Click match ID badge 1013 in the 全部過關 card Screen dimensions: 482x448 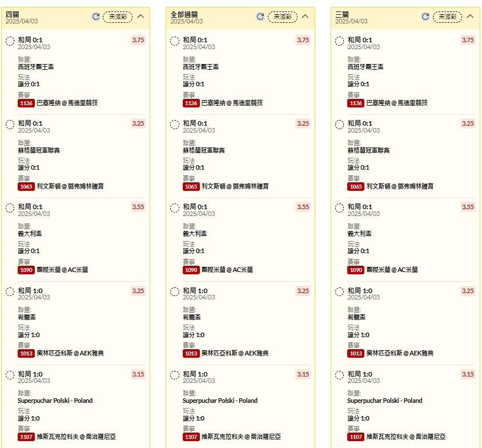pyautogui.click(x=191, y=353)
